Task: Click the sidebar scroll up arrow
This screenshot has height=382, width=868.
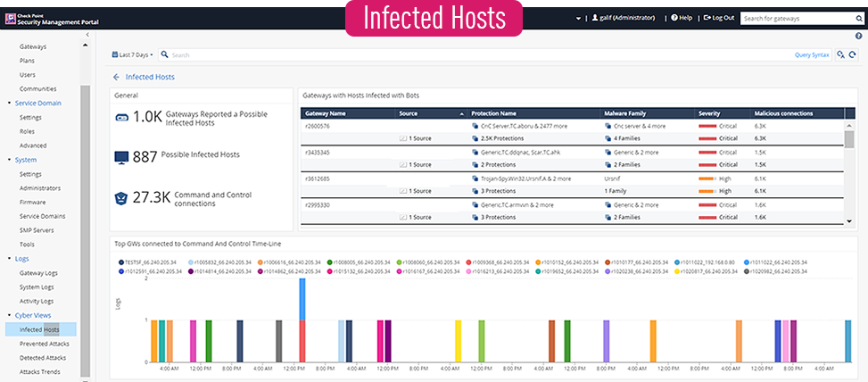Action: pyautogui.click(x=85, y=45)
